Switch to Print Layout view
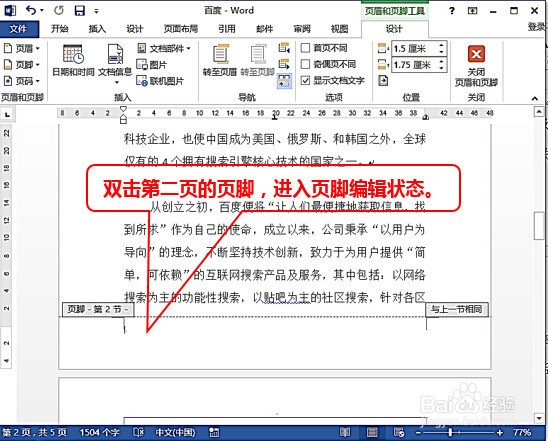Image resolution: width=548 pixels, height=441 pixels. click(372, 433)
